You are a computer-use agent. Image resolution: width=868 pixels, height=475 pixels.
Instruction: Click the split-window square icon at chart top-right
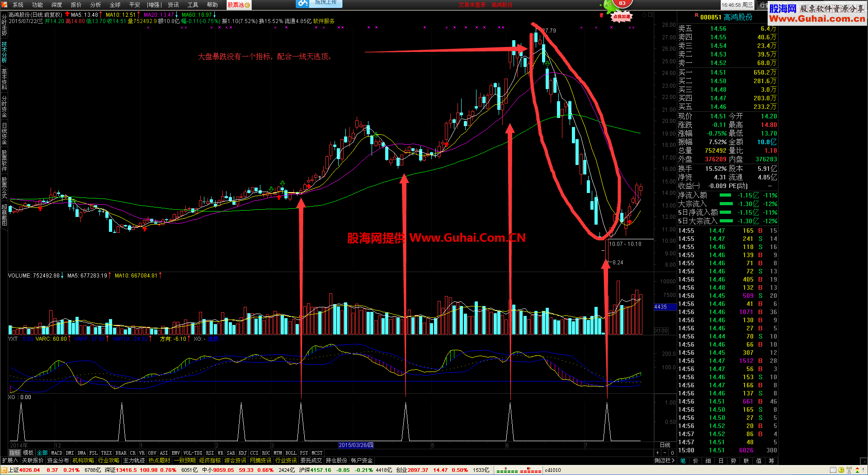point(650,14)
